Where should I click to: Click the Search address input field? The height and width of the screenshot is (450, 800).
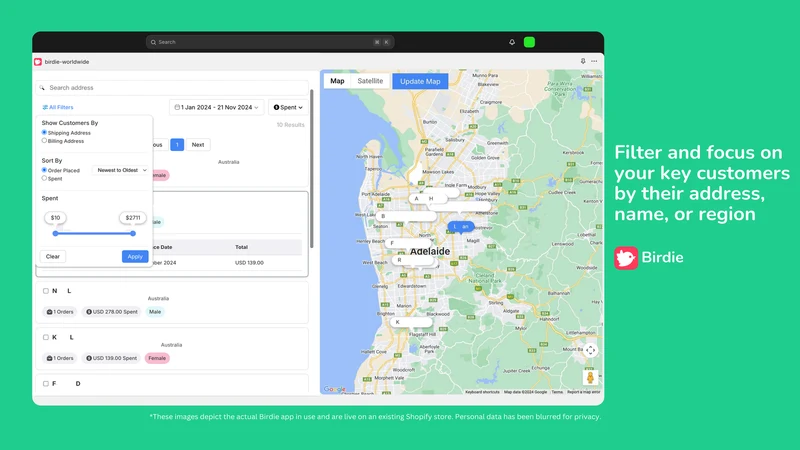[172, 88]
